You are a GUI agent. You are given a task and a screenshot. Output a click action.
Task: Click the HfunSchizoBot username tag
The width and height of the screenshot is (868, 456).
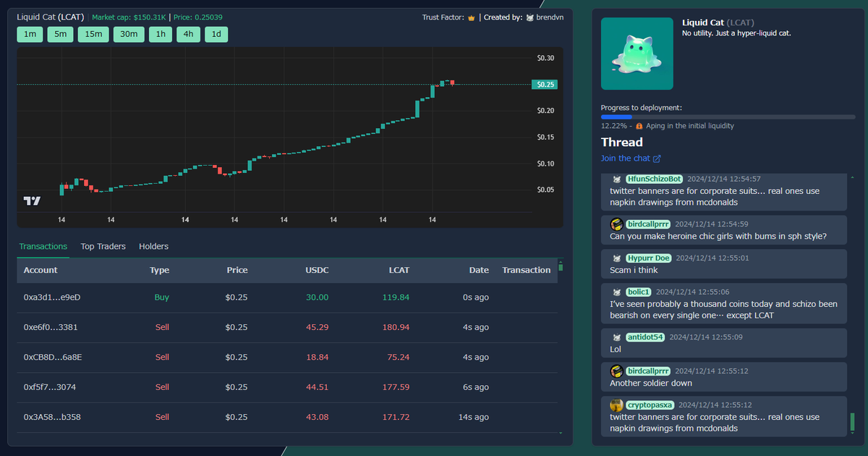point(655,179)
